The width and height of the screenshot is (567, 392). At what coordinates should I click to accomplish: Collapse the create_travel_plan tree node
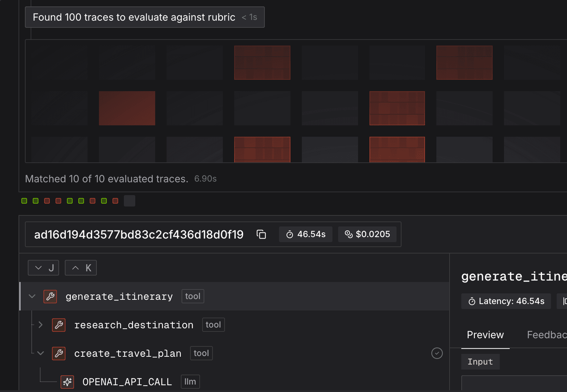pos(41,353)
